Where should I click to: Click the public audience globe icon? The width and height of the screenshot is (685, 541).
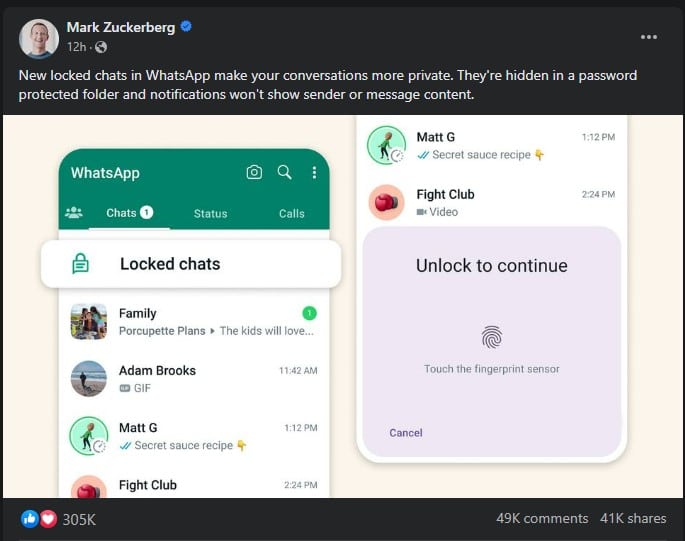tap(101, 47)
